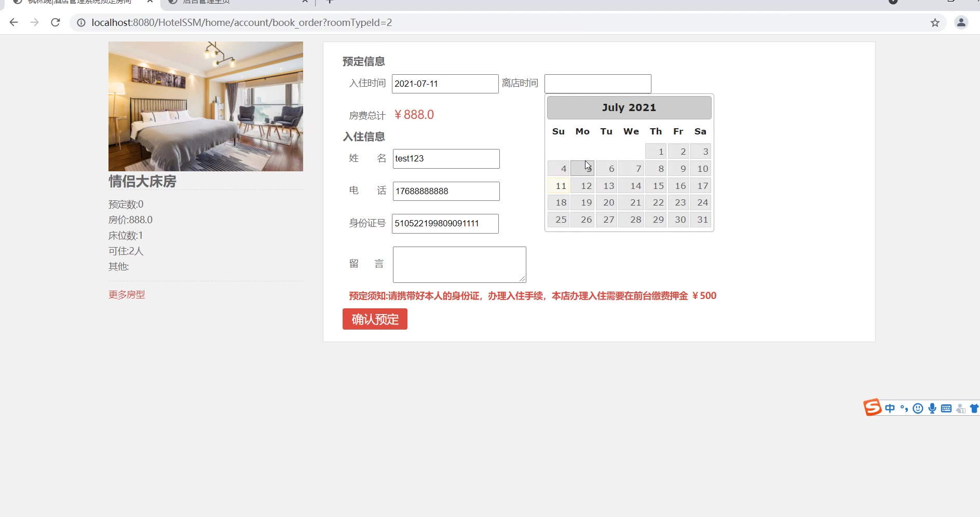This screenshot has height=517, width=980.
Task: Choose July 13 as check-out date
Action: 606,185
